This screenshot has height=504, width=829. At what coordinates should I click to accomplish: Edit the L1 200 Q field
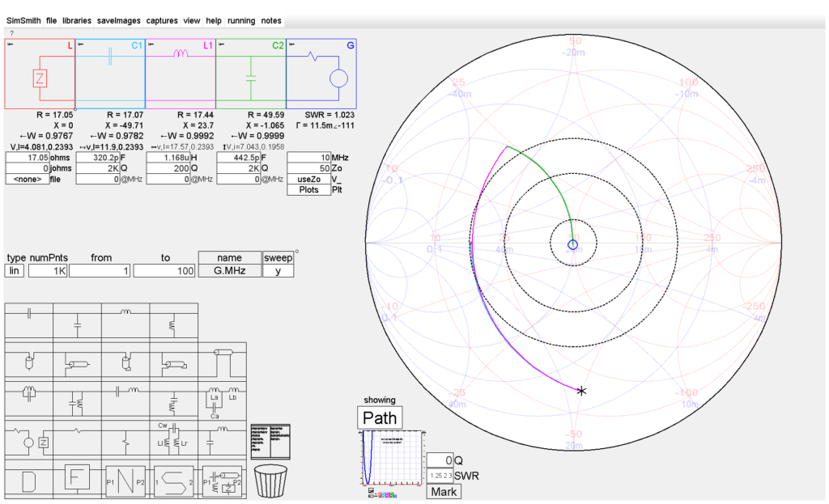(168, 168)
